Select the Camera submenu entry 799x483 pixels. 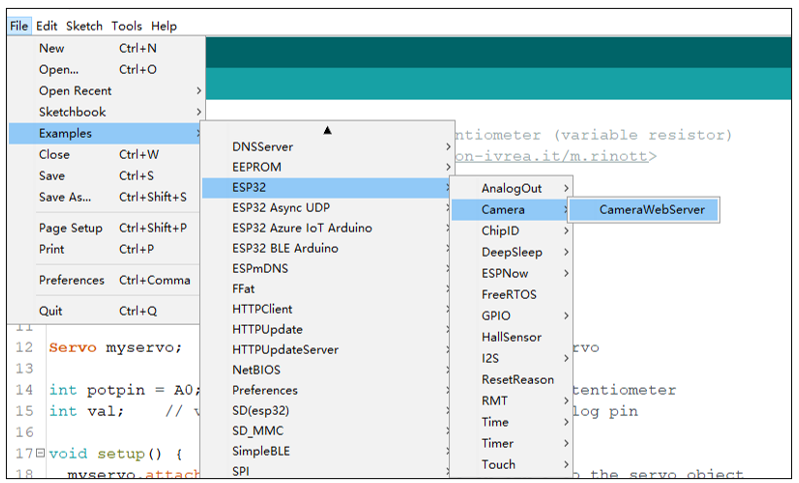coord(511,210)
